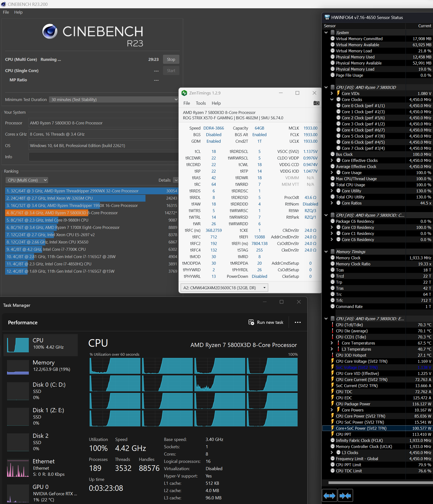Click the System section chip icon

point(332,32)
